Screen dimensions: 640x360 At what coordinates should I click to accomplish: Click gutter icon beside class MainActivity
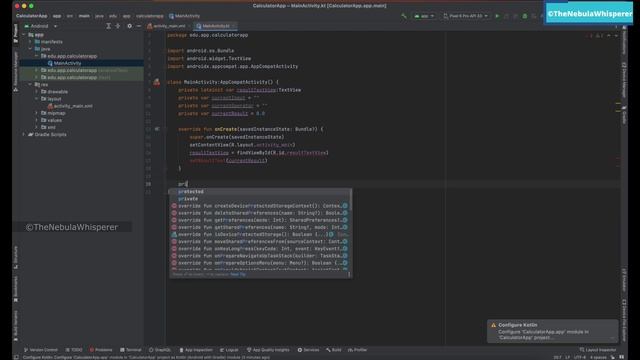pyautogui.click(x=157, y=82)
